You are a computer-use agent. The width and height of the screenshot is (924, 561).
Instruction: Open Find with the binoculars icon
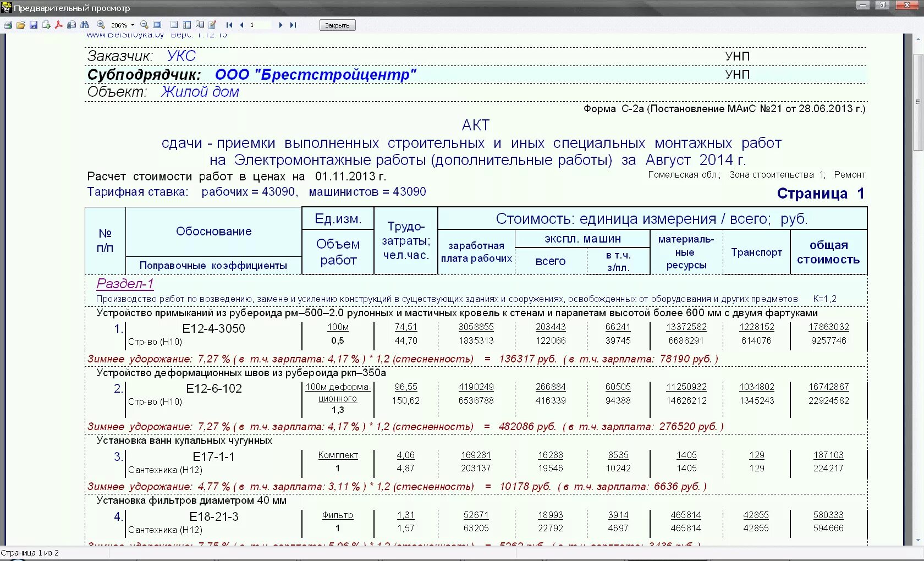pos(84,25)
